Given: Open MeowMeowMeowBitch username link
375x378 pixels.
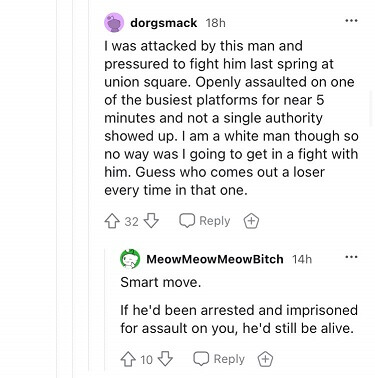Looking at the screenshot, I should (215, 259).
